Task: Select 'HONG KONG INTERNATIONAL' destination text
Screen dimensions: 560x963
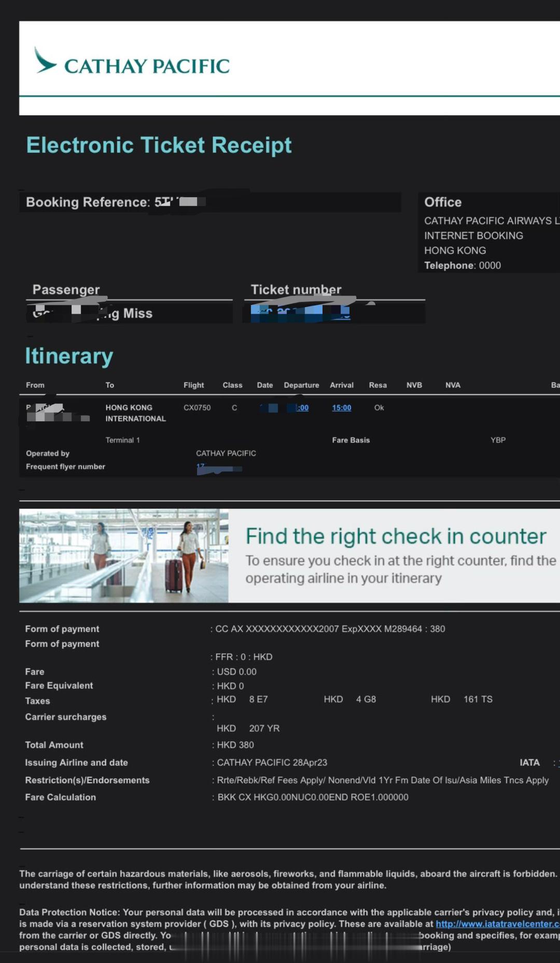Action: coord(136,413)
